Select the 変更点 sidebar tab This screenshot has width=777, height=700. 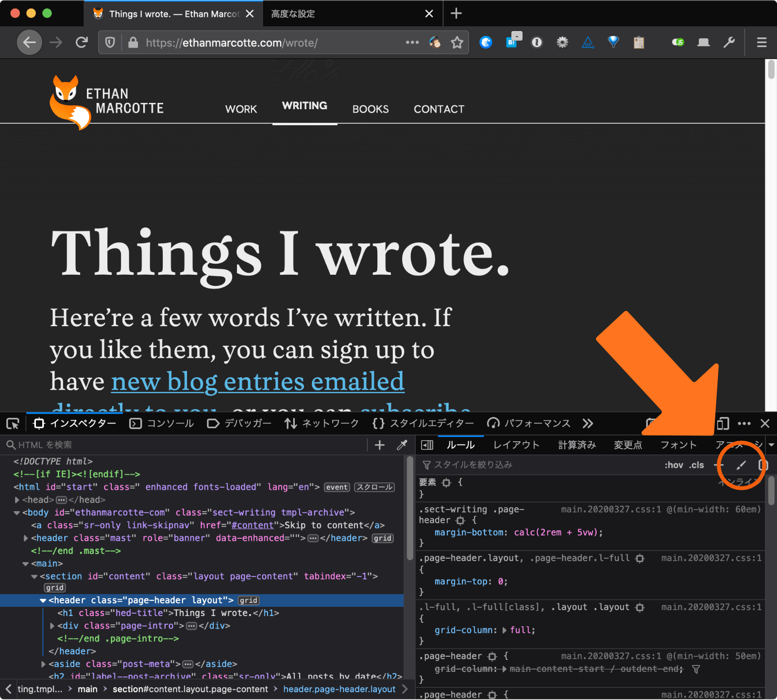pos(628,445)
